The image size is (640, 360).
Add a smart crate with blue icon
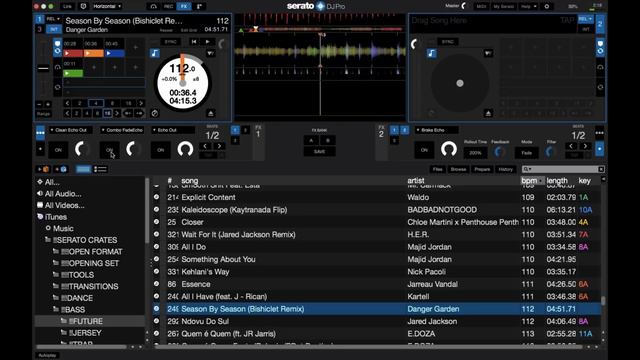pyautogui.click(x=62, y=169)
